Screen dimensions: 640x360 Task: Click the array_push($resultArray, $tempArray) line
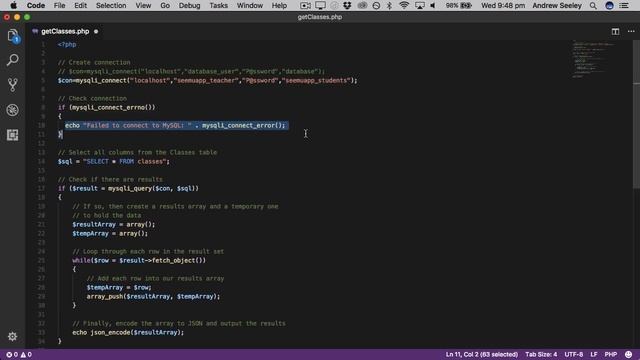coord(153,296)
